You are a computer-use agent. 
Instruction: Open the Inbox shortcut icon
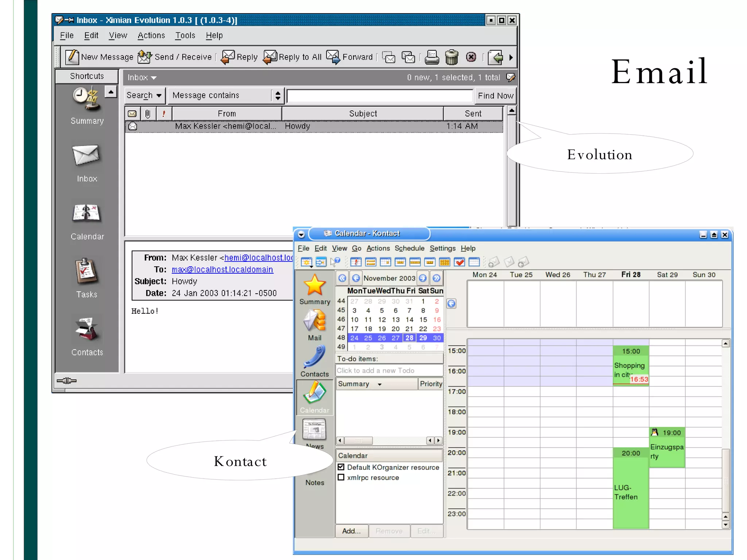(87, 163)
